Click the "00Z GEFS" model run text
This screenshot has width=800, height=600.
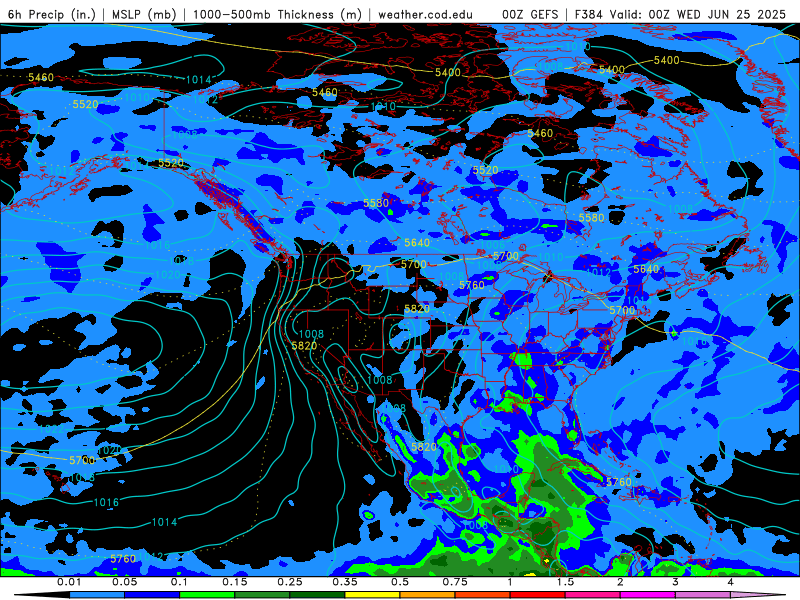click(530, 14)
